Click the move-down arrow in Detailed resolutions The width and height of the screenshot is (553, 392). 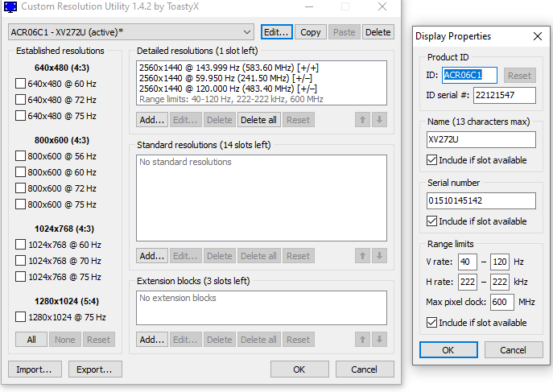coord(379,120)
